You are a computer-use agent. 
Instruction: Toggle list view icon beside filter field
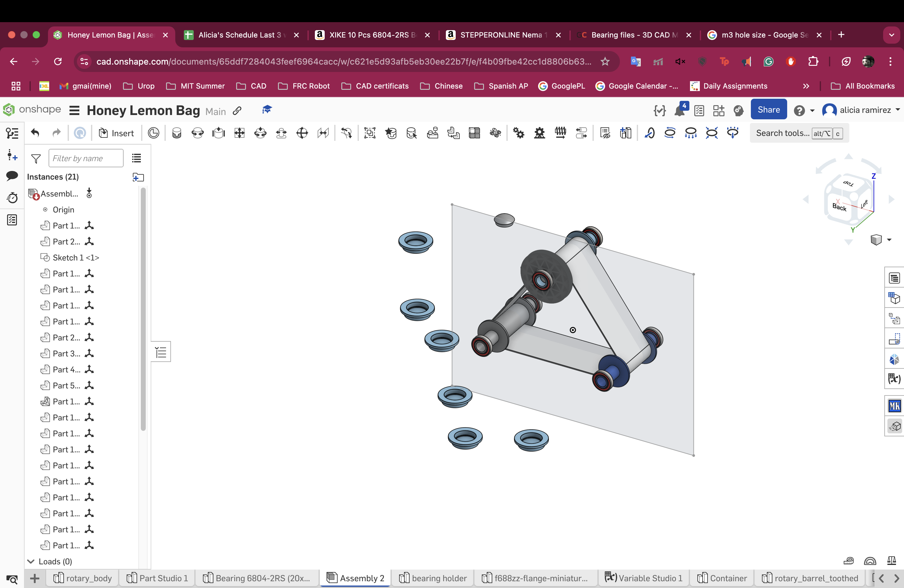(136, 158)
